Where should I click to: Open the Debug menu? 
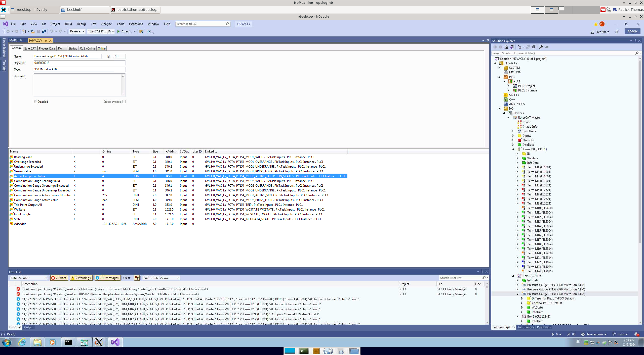click(x=81, y=24)
